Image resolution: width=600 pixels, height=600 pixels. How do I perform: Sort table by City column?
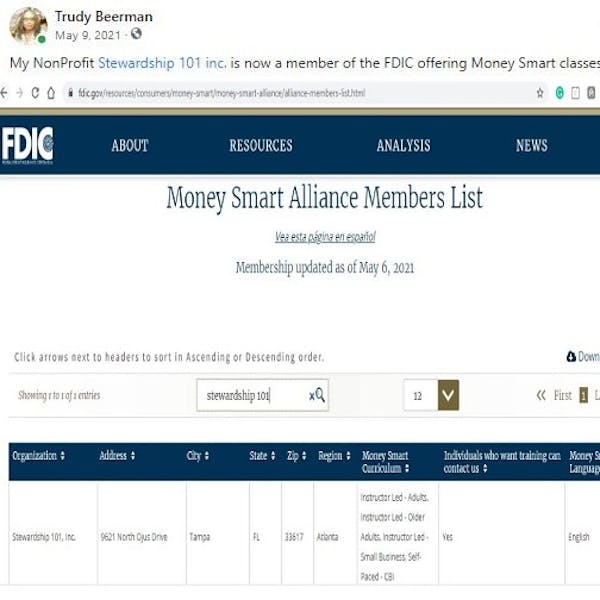point(198,456)
